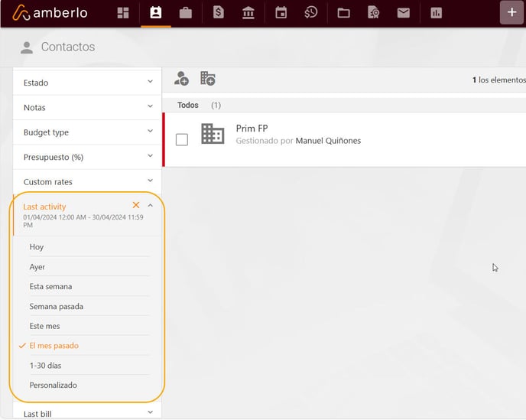Click the add person contact icon
Viewport: 526px width, 420px height.
coord(181,79)
